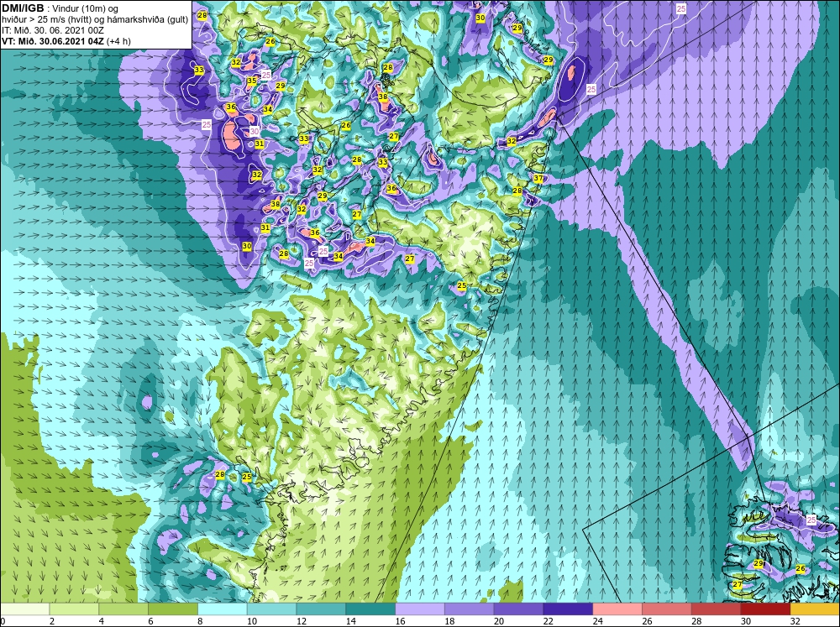Click the 'VT: Mið. 30.06.2021 04Z' valid time line

click(54, 41)
